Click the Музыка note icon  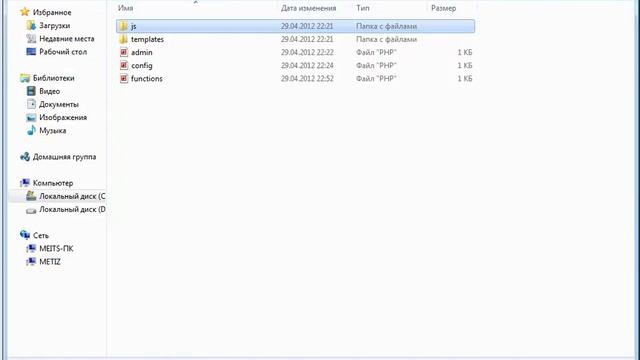coord(31,130)
